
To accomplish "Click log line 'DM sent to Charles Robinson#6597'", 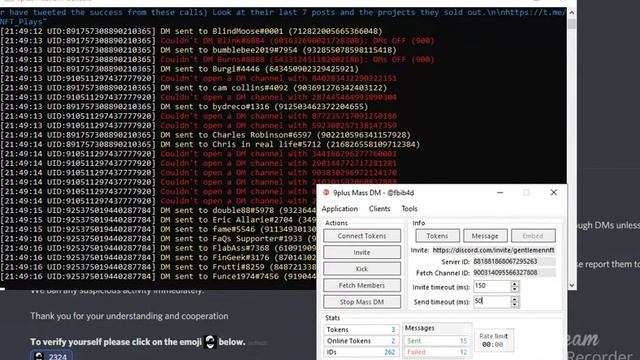I will pos(285,135).
